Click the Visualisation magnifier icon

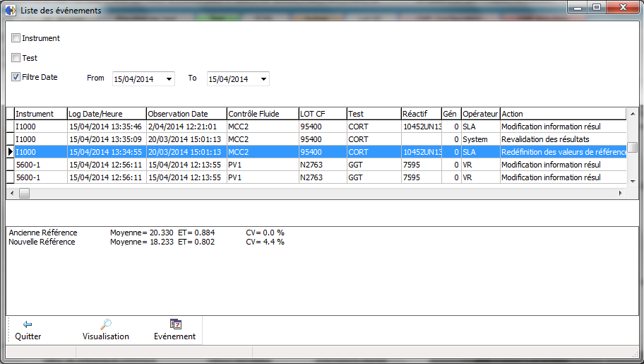pyautogui.click(x=105, y=324)
